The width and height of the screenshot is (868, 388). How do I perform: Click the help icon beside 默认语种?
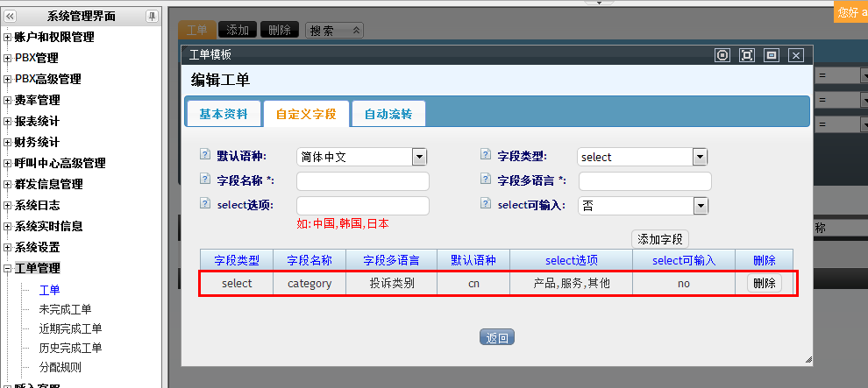[x=205, y=155]
